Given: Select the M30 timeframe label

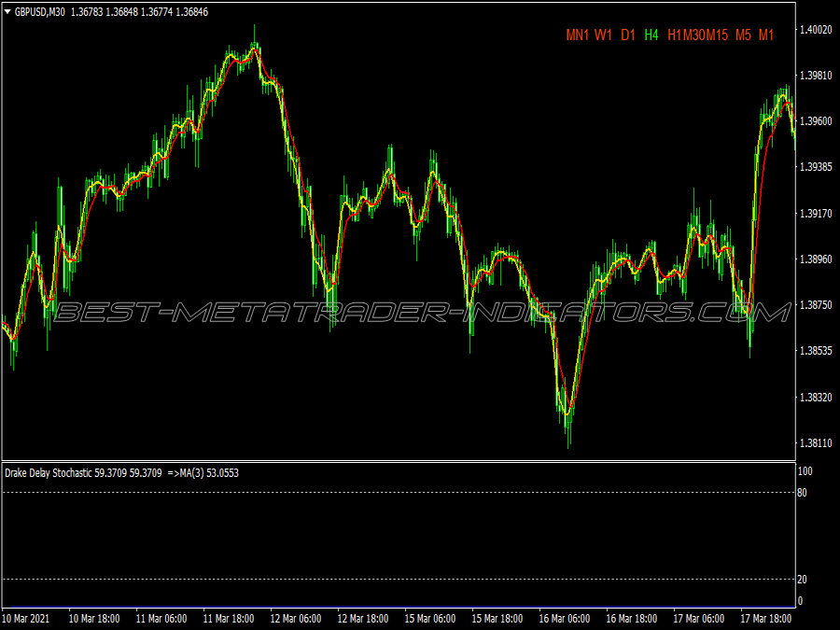Looking at the screenshot, I should coord(693,35).
